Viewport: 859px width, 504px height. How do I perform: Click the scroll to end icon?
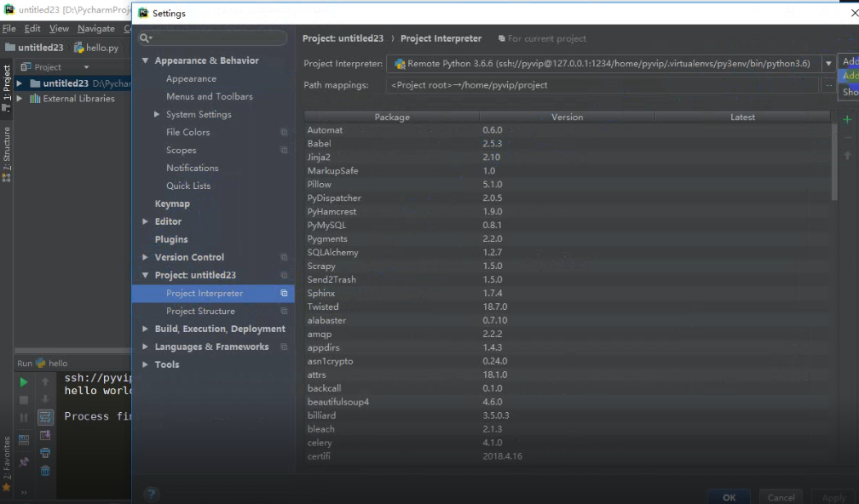click(45, 436)
